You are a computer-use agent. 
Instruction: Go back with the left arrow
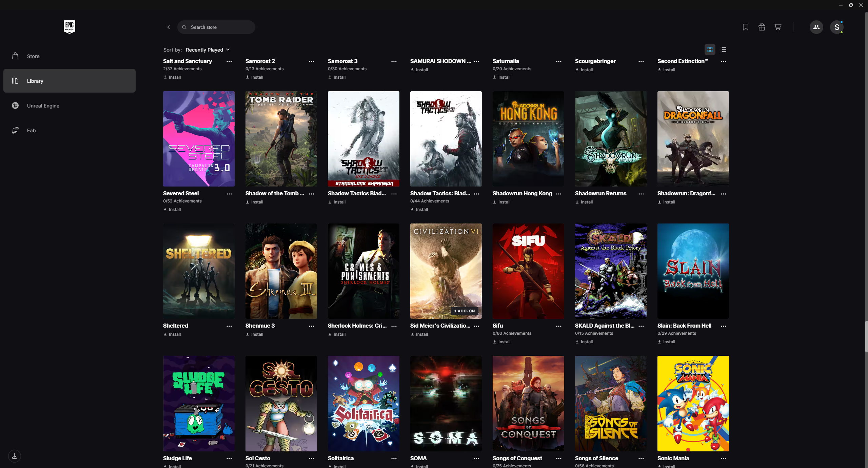click(169, 27)
